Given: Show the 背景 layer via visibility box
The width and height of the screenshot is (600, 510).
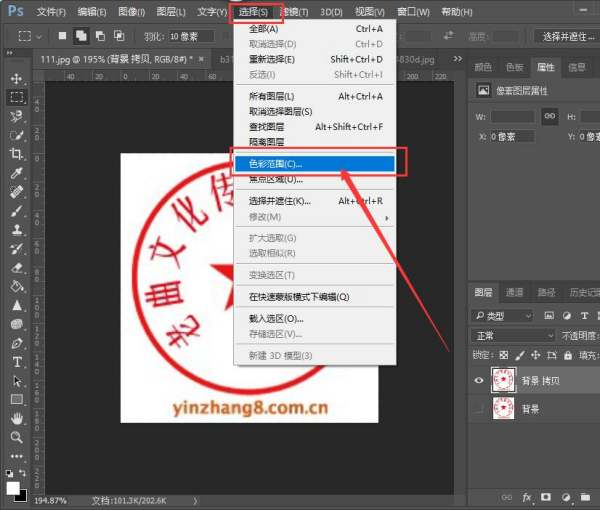Looking at the screenshot, I should coord(479,409).
